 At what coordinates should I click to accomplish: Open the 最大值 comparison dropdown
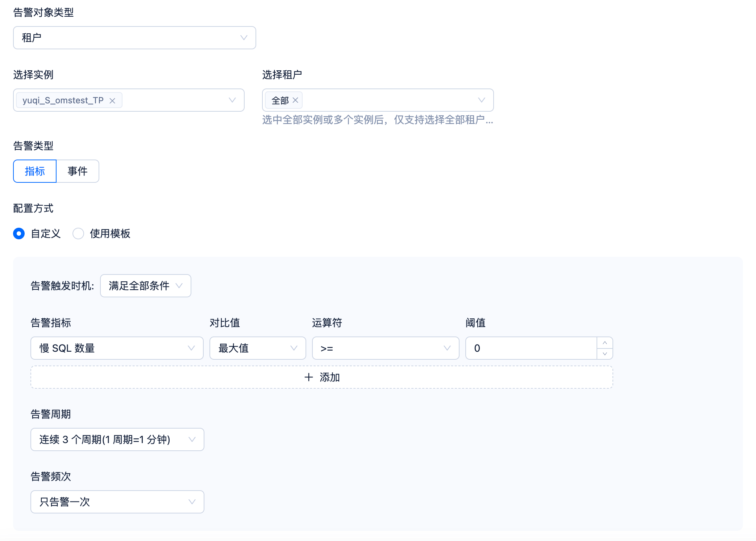(257, 348)
